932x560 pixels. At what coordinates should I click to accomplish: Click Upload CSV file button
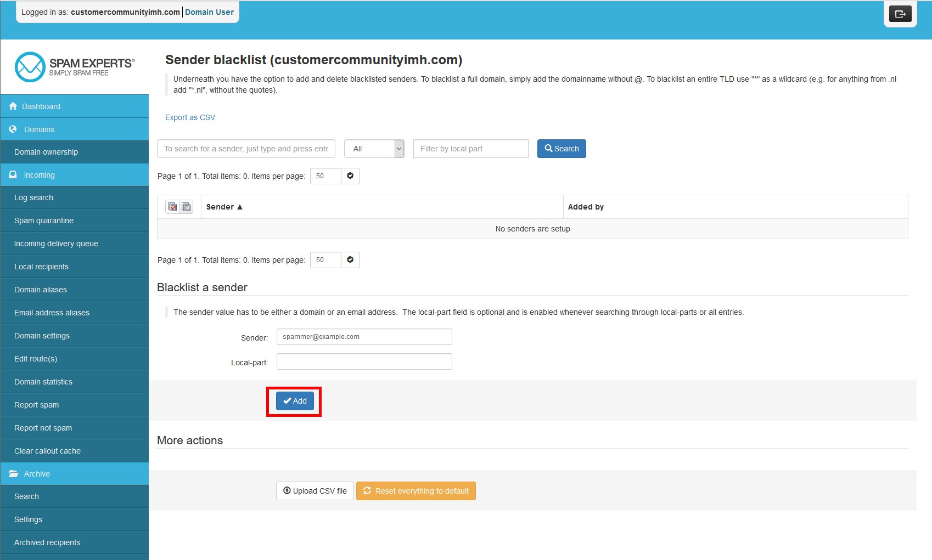click(315, 491)
